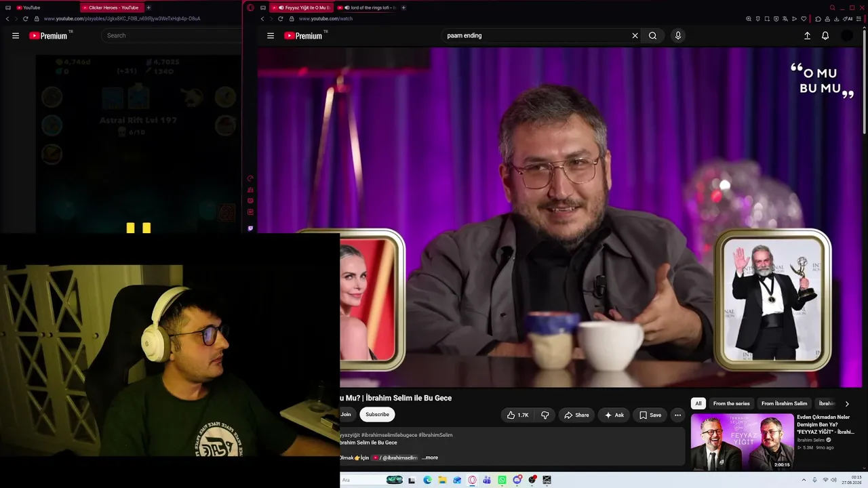Expand the description with '...more'

point(430,457)
